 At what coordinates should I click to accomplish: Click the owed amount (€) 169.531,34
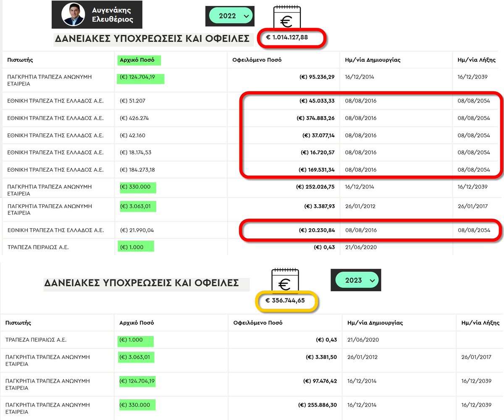tap(317, 170)
